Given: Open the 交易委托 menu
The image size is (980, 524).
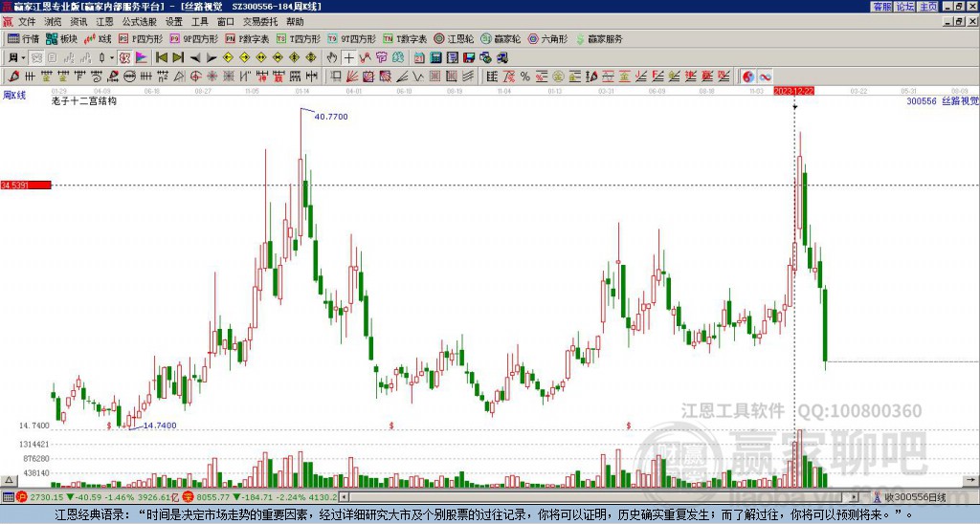Looking at the screenshot, I should pos(260,22).
